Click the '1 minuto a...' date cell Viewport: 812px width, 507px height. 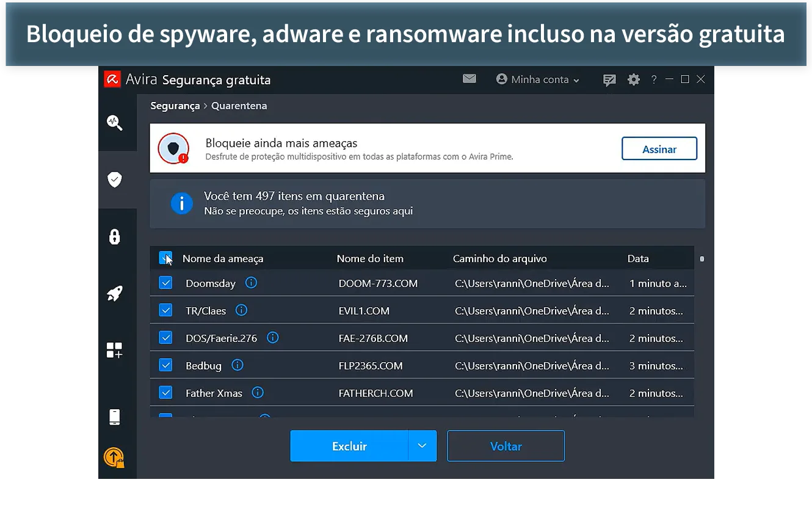coord(658,283)
